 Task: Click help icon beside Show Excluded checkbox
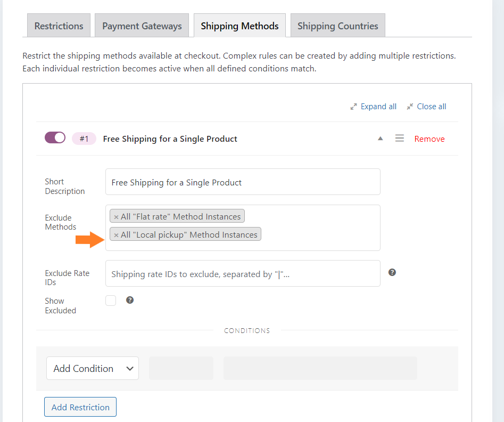[130, 300]
